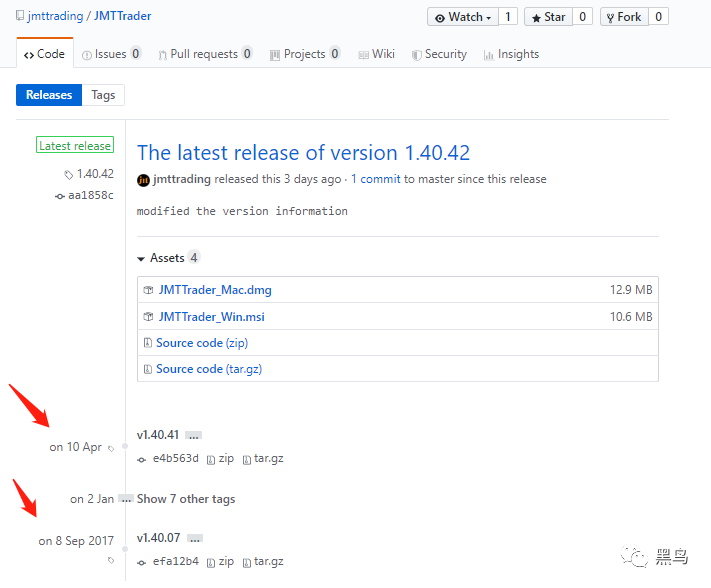Click the on 8 Sep 2017 date
Screen dimensions: 711x588
76,541
